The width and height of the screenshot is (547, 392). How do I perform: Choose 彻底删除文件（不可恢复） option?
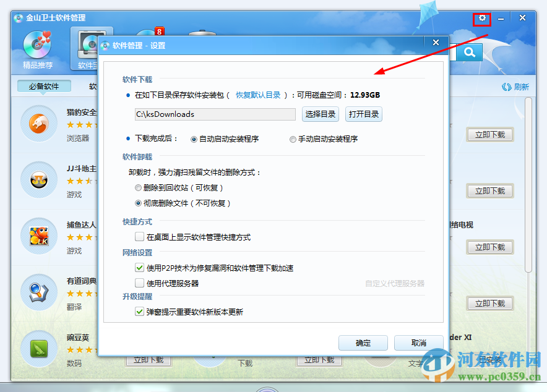(138, 203)
